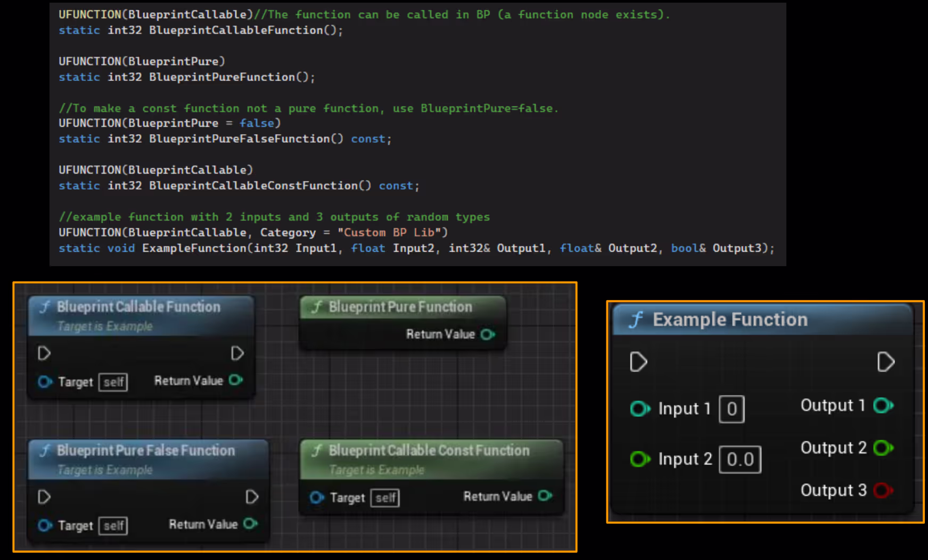
Task: Click the Input 1 value field showing 0
Action: pos(732,409)
